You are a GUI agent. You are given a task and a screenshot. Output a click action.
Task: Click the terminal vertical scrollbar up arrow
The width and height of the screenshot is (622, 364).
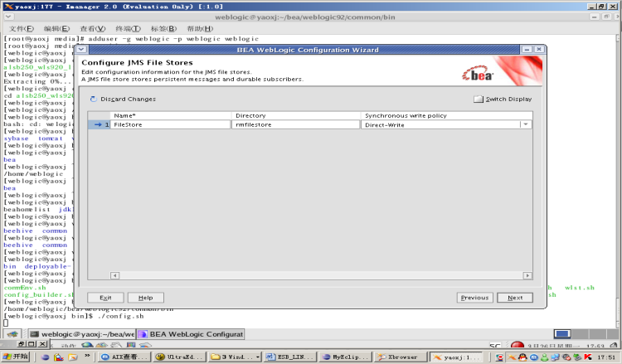(x=618, y=37)
